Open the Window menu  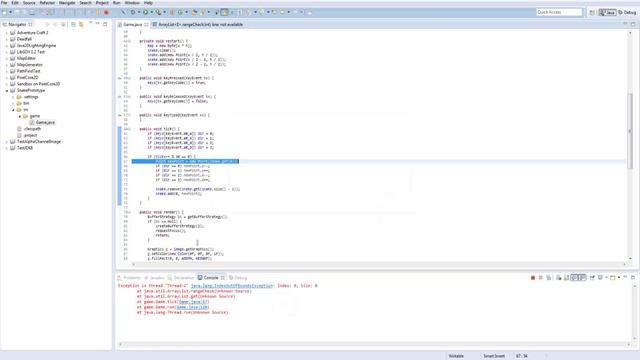[132, 3]
